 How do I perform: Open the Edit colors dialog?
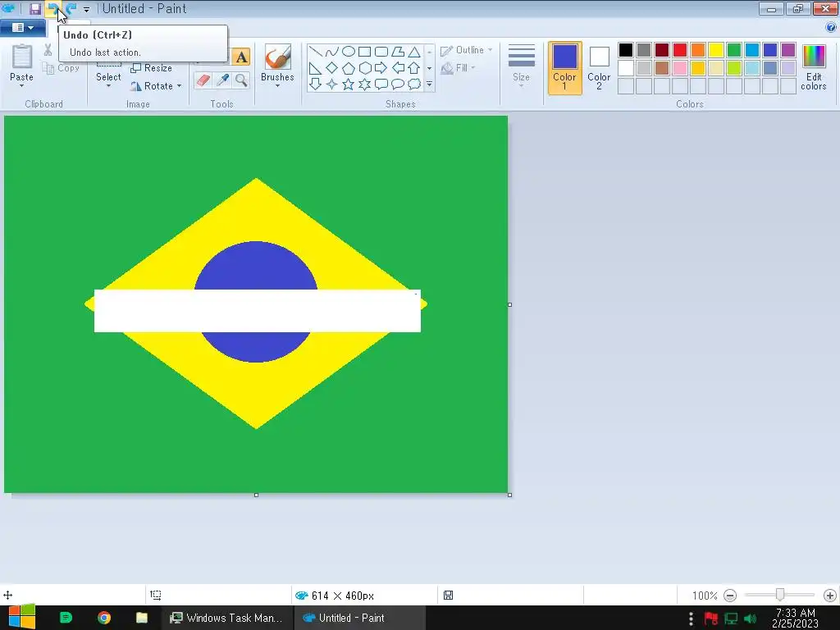pos(813,67)
